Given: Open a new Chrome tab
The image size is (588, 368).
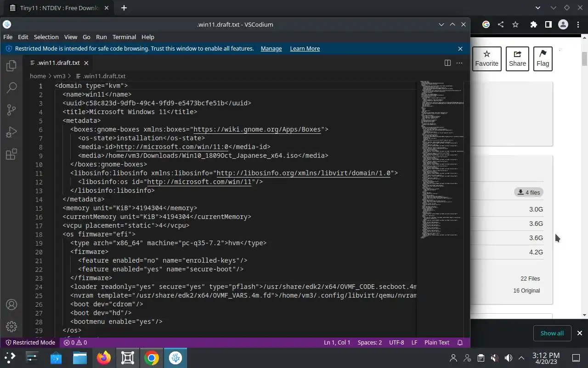Looking at the screenshot, I should [x=124, y=8].
